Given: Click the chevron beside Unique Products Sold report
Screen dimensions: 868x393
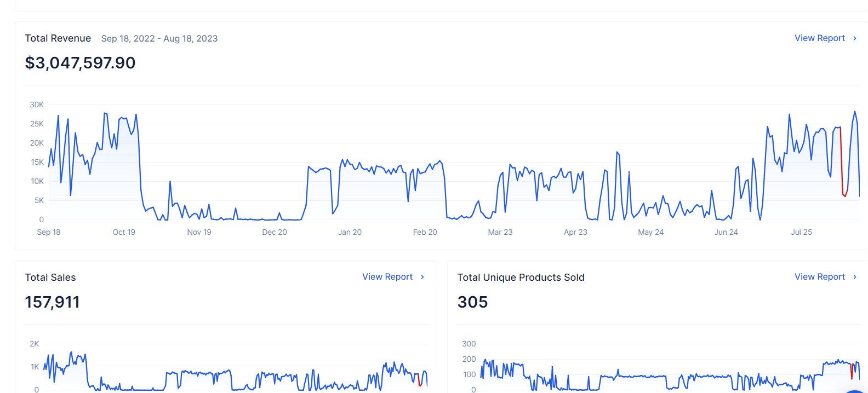Looking at the screenshot, I should [855, 277].
